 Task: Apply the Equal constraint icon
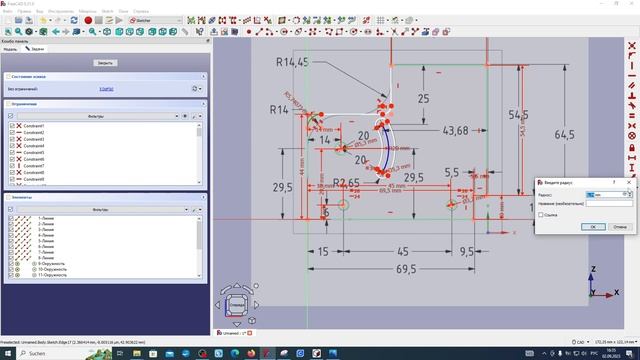pos(632,116)
